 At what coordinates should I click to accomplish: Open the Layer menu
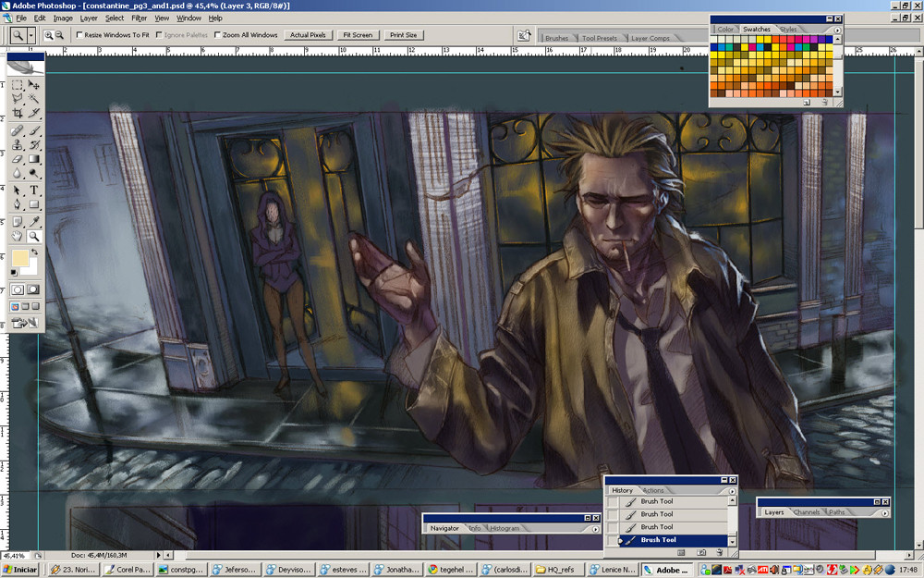click(89, 18)
